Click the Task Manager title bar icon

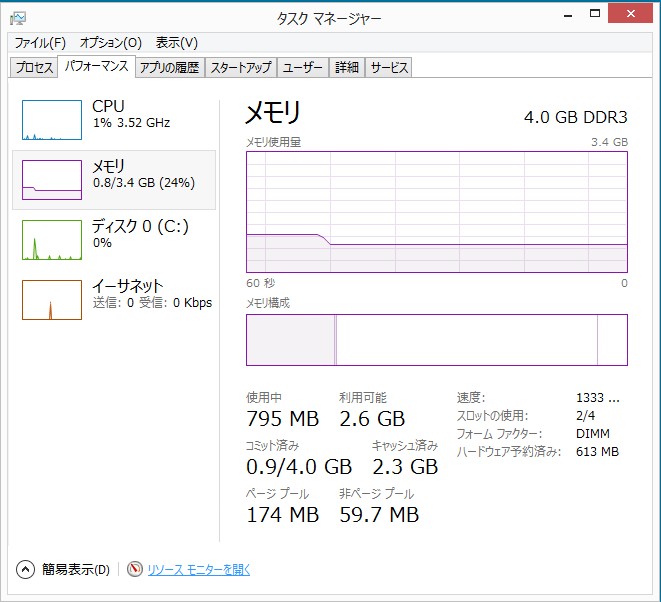click(18, 18)
